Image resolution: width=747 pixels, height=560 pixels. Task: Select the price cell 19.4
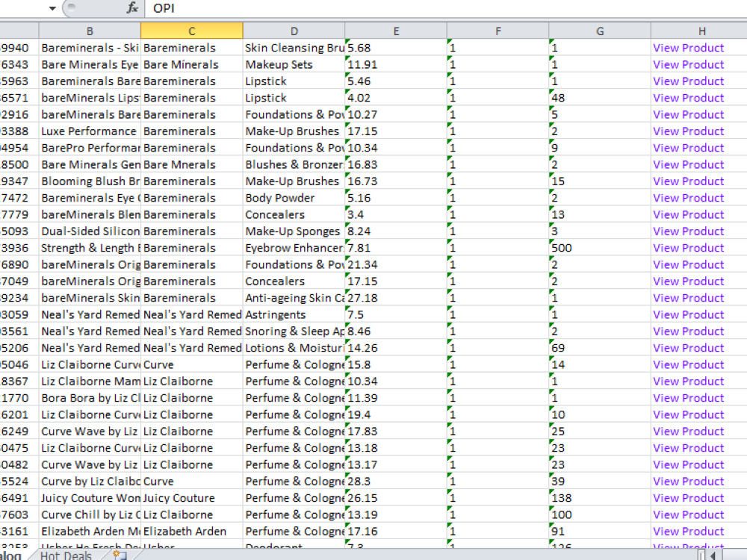396,414
